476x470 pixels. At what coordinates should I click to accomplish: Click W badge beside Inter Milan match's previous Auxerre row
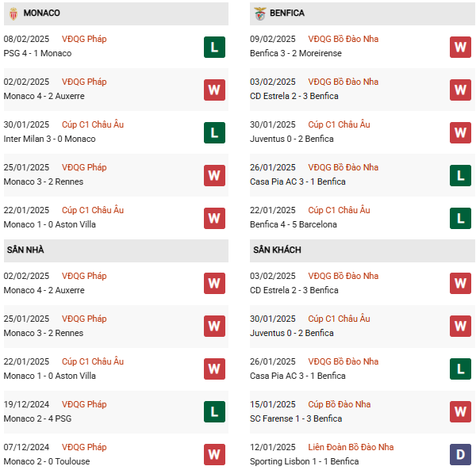pyautogui.click(x=214, y=90)
